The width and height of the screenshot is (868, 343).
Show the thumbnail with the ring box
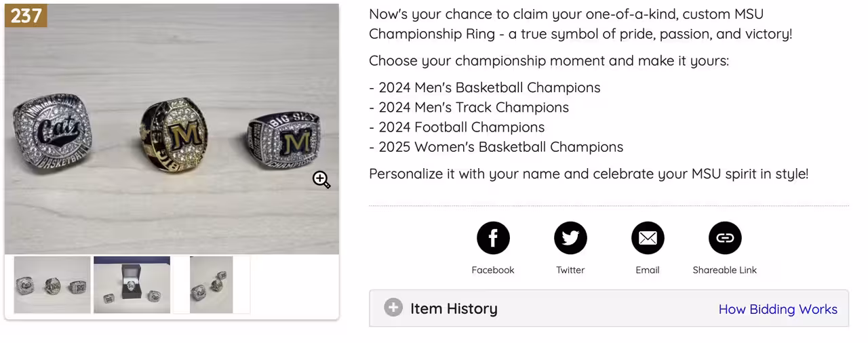tap(132, 285)
